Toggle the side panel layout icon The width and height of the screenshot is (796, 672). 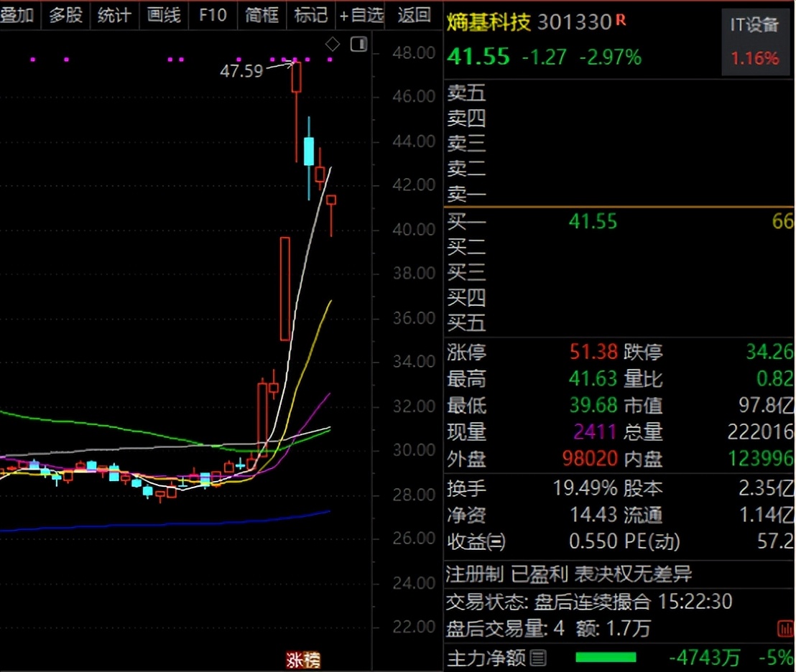358,45
